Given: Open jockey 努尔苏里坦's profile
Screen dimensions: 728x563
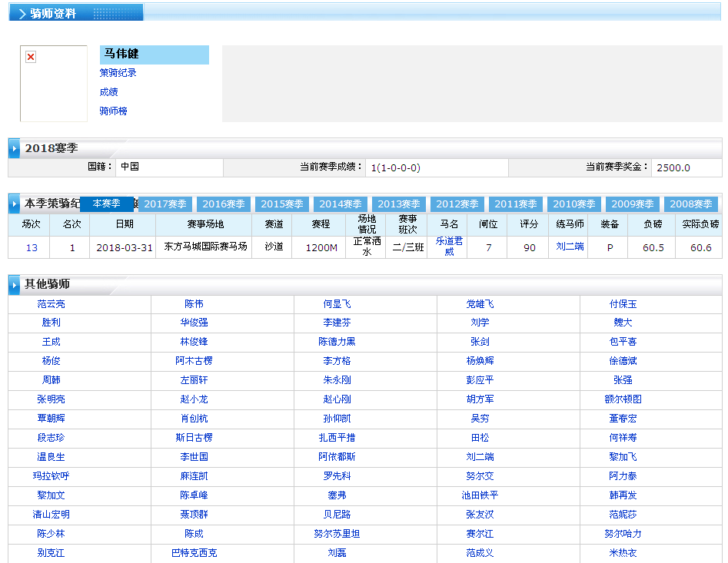Looking at the screenshot, I should (x=337, y=534).
